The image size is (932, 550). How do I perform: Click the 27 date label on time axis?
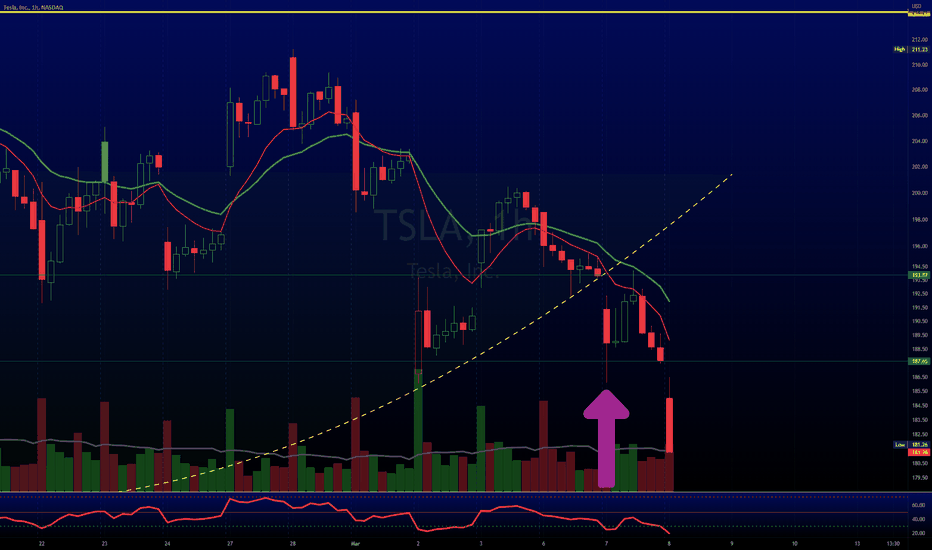point(230,543)
